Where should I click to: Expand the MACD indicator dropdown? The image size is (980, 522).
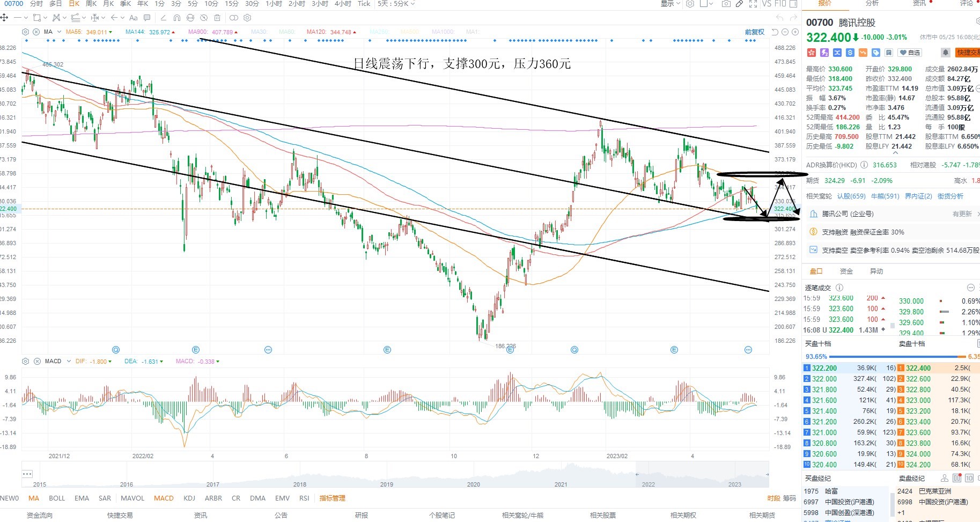(x=69, y=362)
